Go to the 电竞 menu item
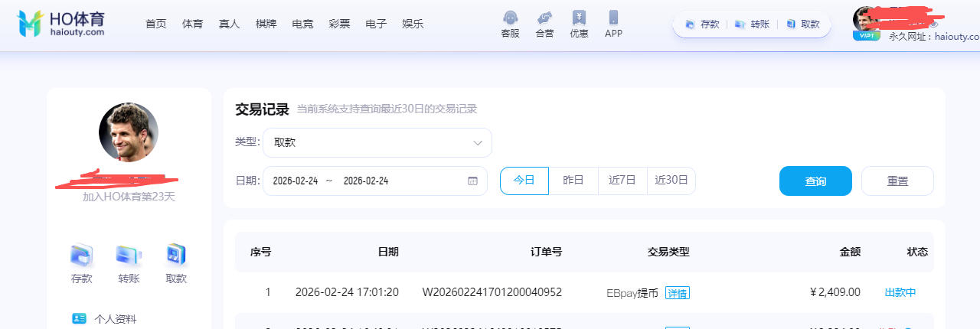The width and height of the screenshot is (980, 329). coord(302,24)
